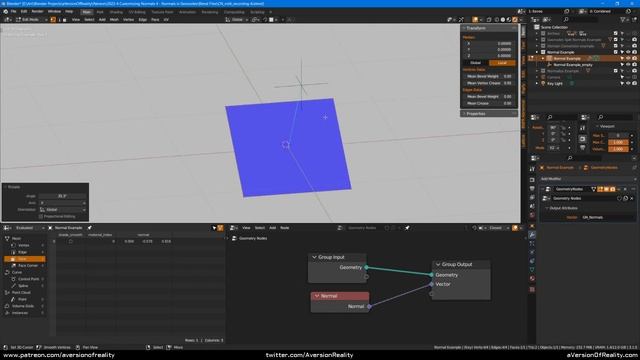Open Orientation Global dropdown in operator panel
This screenshot has width=640, height=360.
[x=62, y=209]
